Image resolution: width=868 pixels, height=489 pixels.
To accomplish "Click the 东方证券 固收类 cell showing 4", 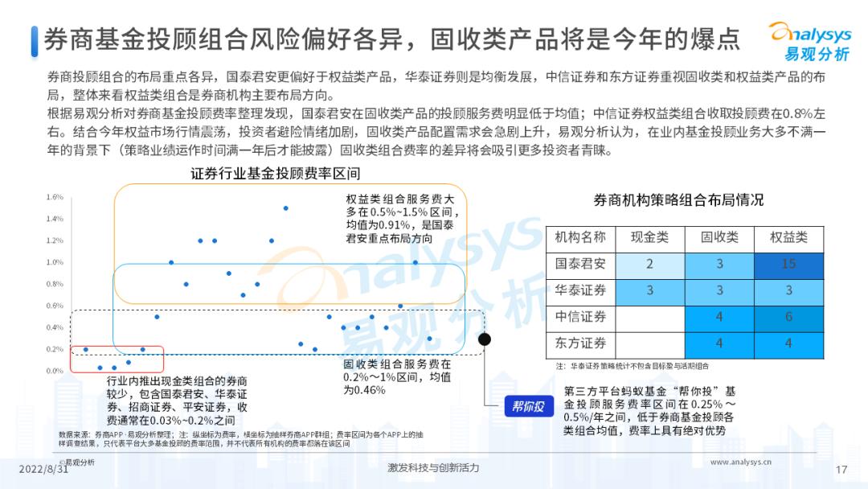I will 719,344.
